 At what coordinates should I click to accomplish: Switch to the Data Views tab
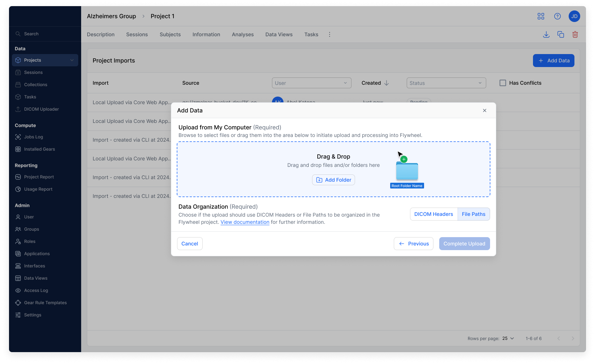coord(279,35)
